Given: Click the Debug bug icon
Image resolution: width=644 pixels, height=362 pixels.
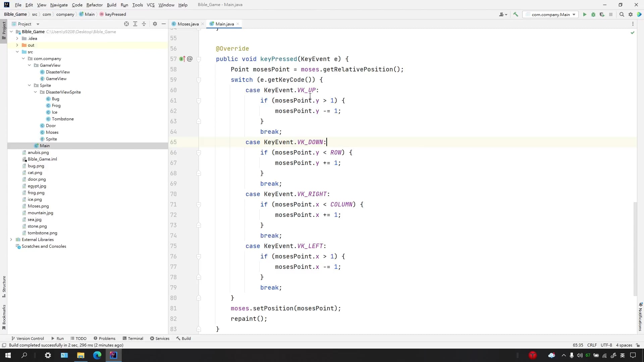Looking at the screenshot, I should [593, 14].
